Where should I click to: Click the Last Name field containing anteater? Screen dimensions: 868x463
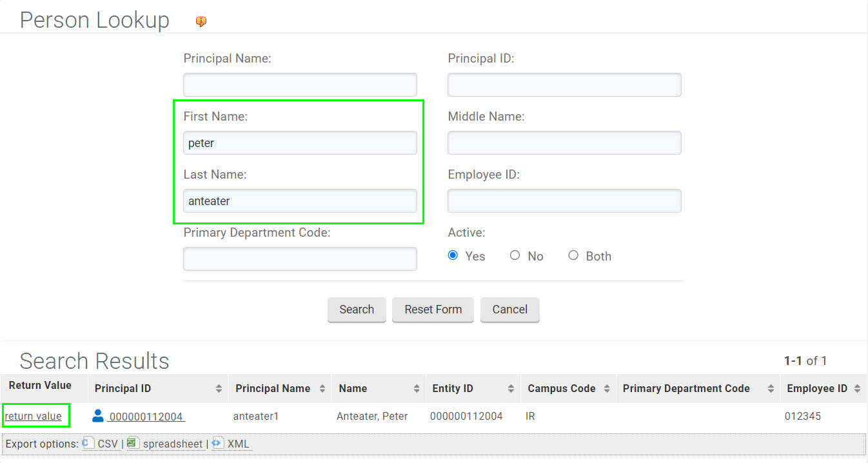[300, 201]
